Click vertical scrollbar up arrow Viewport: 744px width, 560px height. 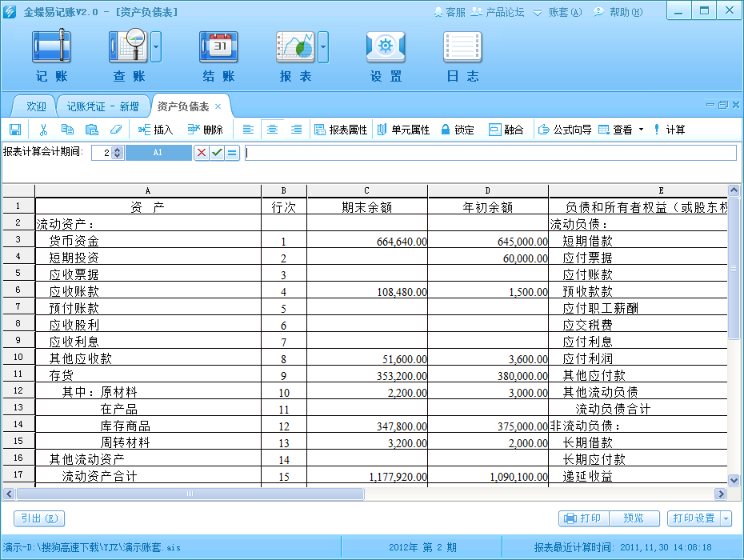coord(734,190)
